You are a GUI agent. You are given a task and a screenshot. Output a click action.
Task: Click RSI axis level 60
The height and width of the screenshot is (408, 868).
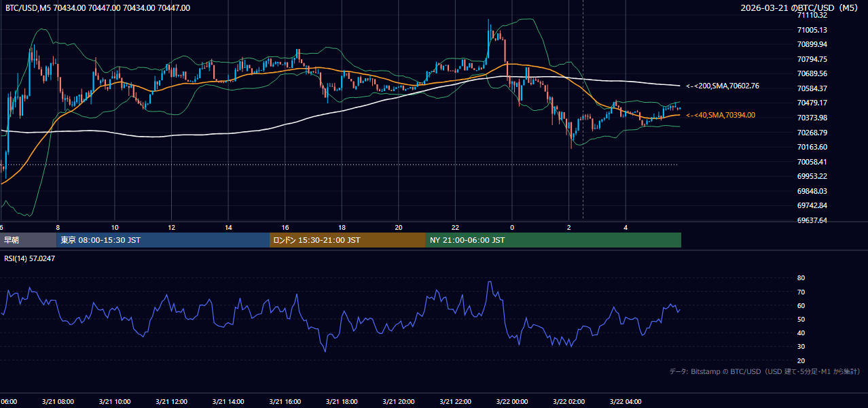coord(801,305)
